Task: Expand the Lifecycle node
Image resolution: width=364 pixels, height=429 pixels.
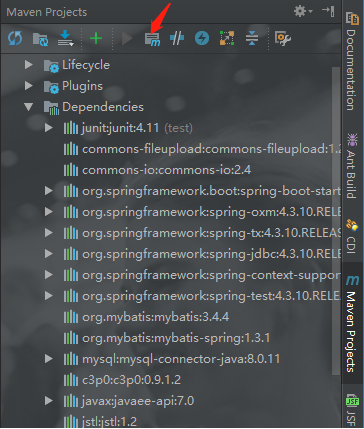Action: click(29, 65)
